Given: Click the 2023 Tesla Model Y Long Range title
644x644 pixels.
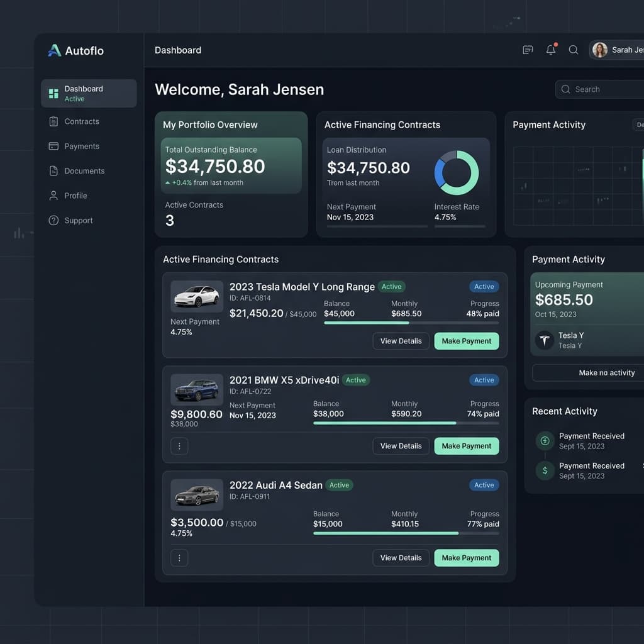Looking at the screenshot, I should (302, 287).
